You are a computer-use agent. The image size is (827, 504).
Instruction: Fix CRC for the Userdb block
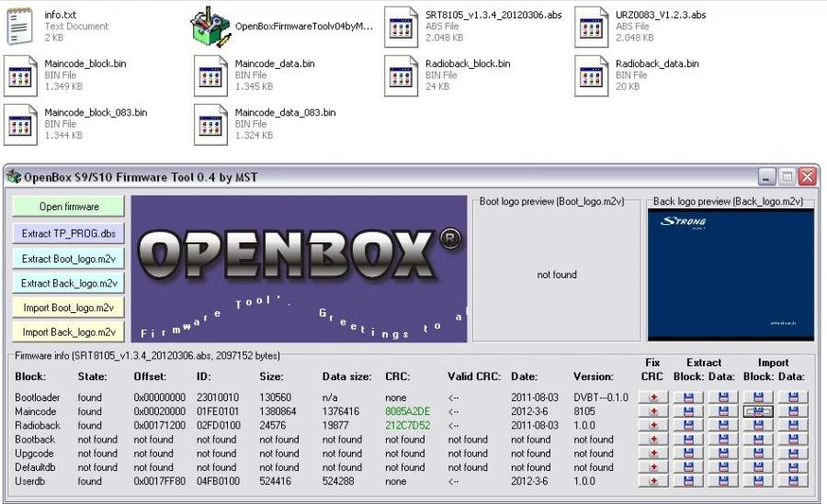(x=653, y=480)
